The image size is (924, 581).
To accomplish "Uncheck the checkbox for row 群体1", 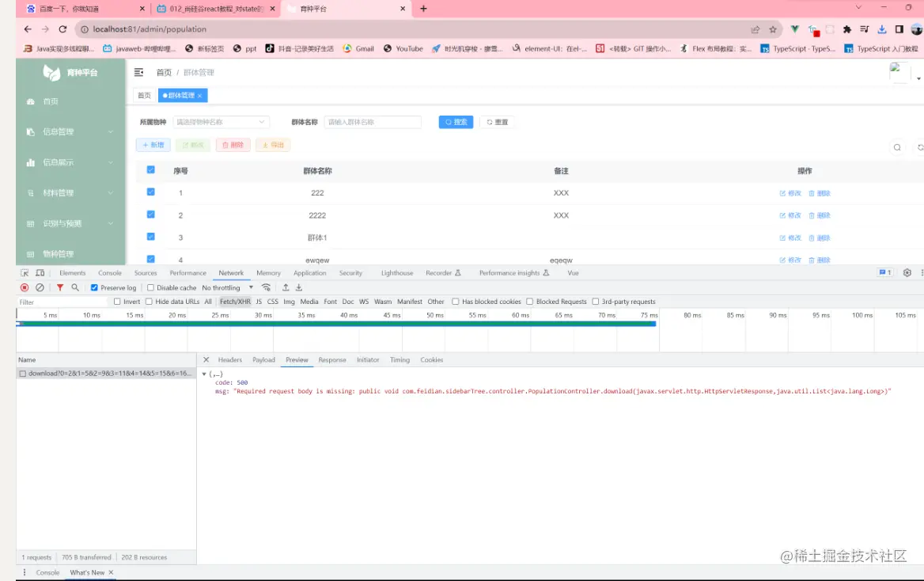I will 151,237.
